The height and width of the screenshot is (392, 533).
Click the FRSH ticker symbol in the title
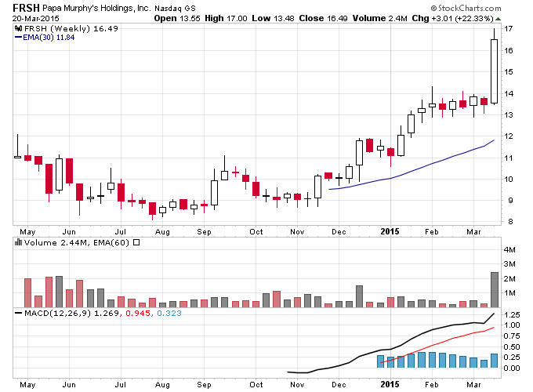(x=26, y=8)
